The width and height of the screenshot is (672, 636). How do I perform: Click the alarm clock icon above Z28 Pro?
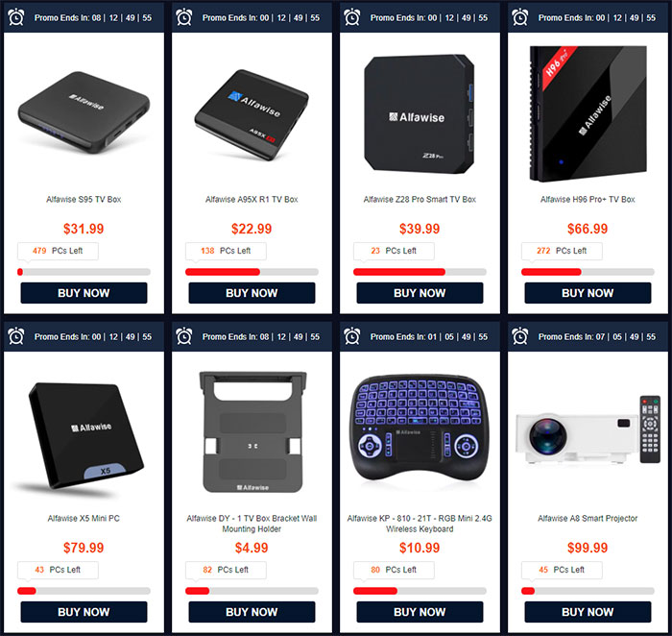point(352,17)
